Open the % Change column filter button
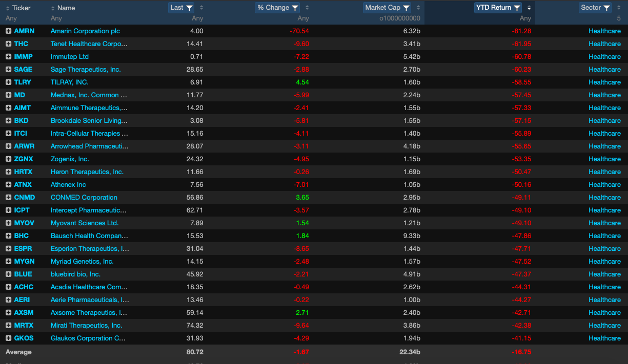The height and width of the screenshot is (364, 628). click(x=278, y=8)
